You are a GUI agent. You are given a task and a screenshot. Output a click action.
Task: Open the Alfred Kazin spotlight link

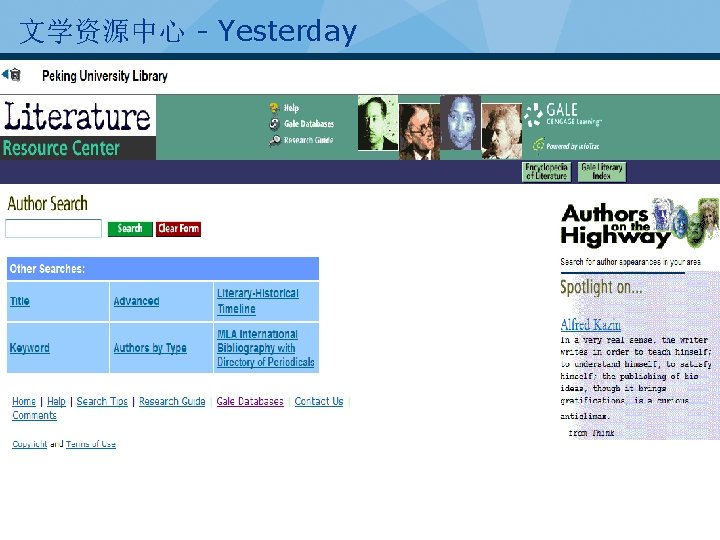tap(591, 325)
